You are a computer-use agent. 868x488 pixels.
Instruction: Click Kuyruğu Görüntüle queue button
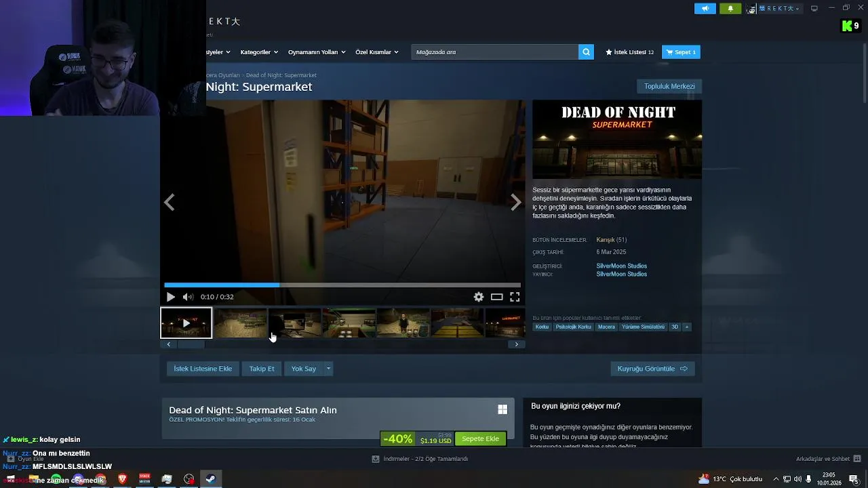[652, 369]
